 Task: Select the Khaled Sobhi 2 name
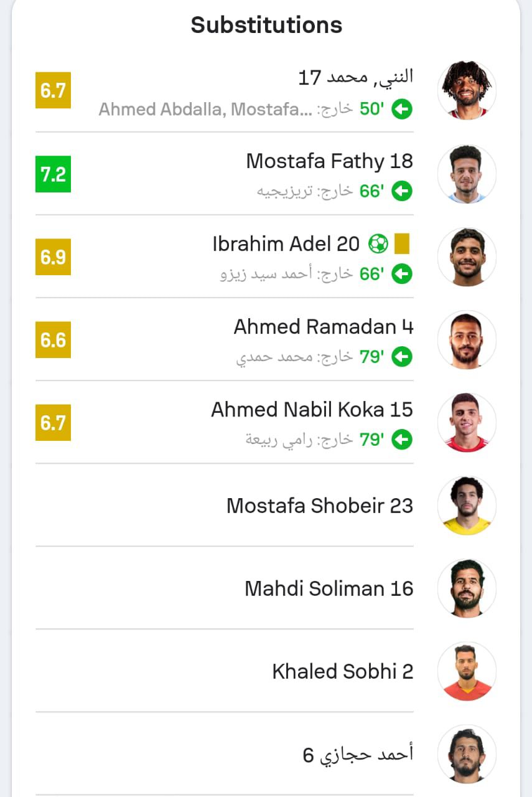(x=342, y=671)
